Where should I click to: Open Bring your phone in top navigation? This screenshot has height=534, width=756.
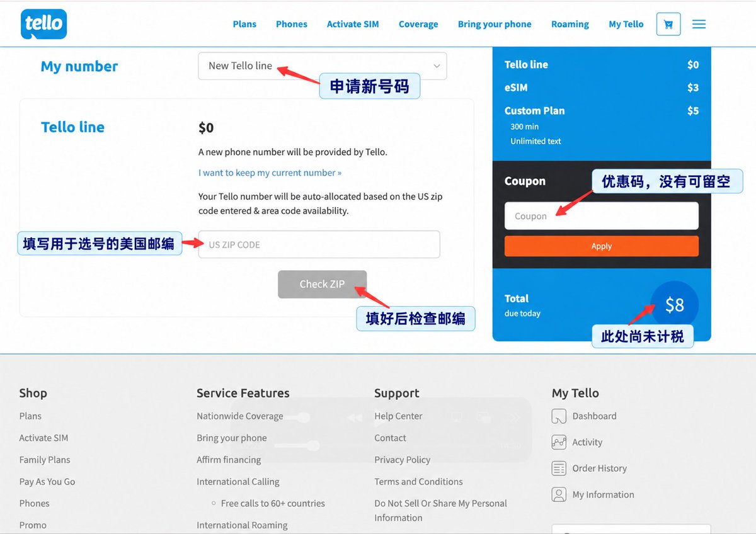(495, 24)
